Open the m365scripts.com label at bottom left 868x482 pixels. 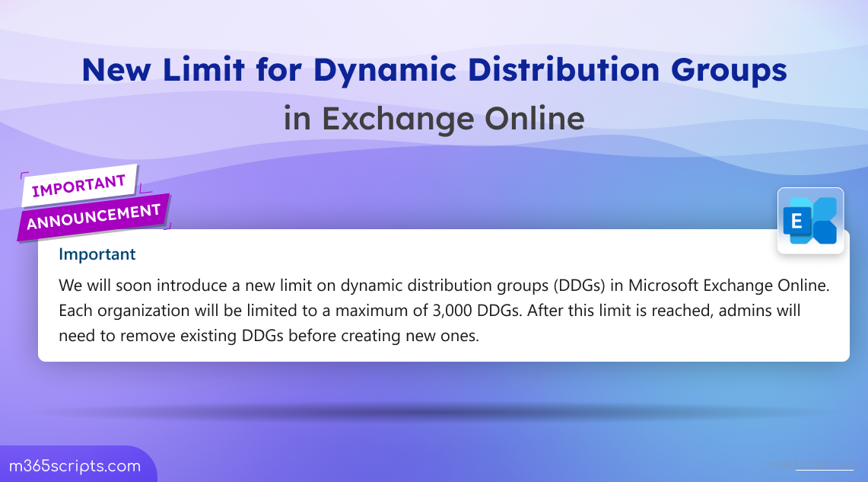click(75, 466)
